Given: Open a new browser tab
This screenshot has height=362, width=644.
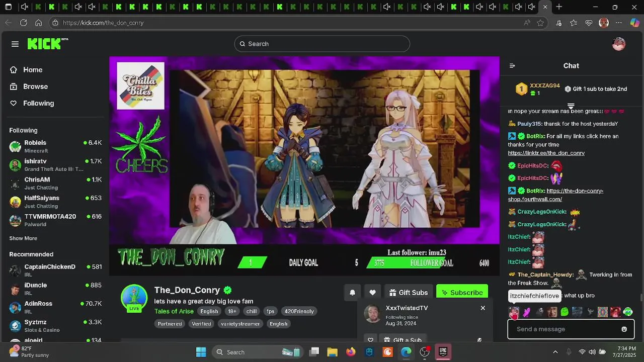Looking at the screenshot, I should (559, 7).
